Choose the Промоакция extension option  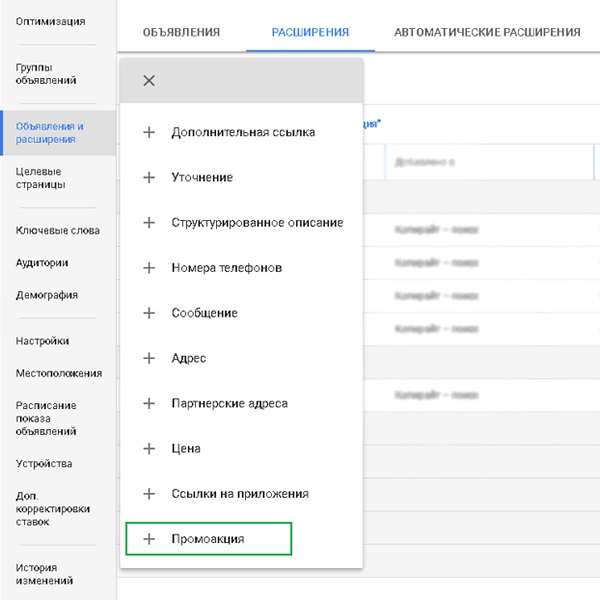(208, 539)
